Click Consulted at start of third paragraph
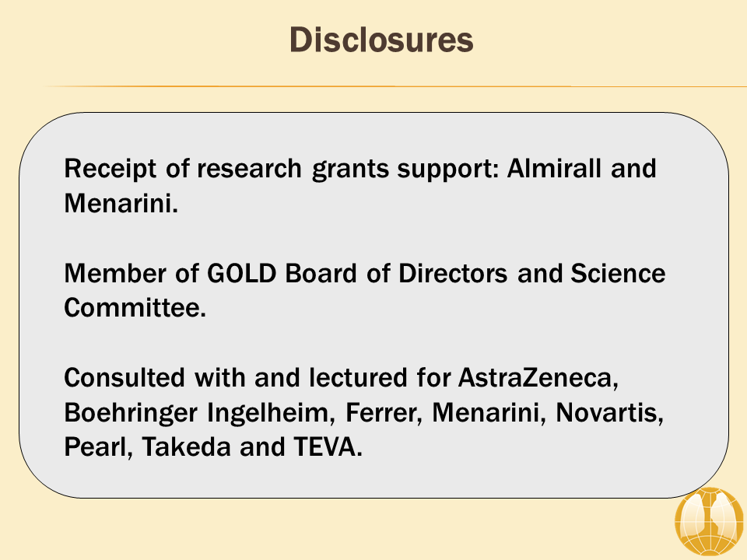 [x=124, y=378]
